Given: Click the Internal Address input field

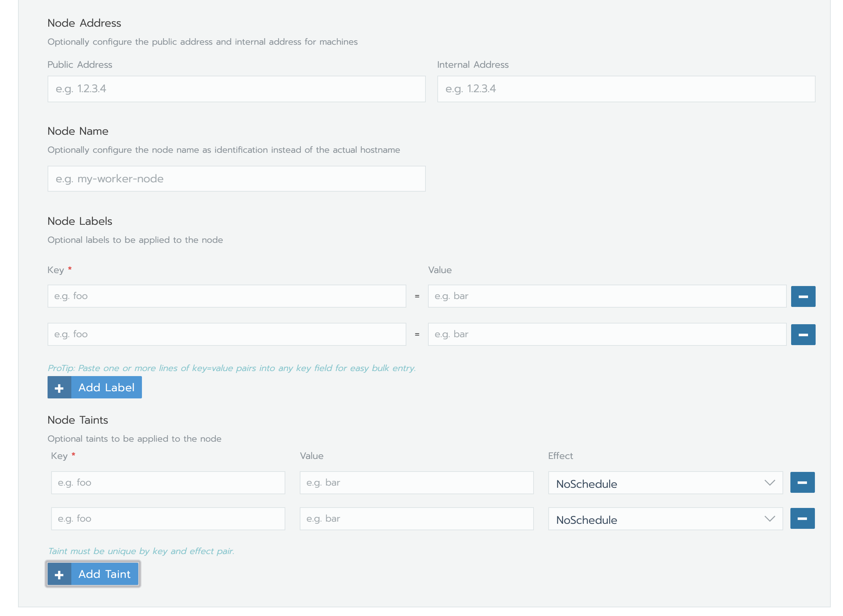Looking at the screenshot, I should pos(626,89).
